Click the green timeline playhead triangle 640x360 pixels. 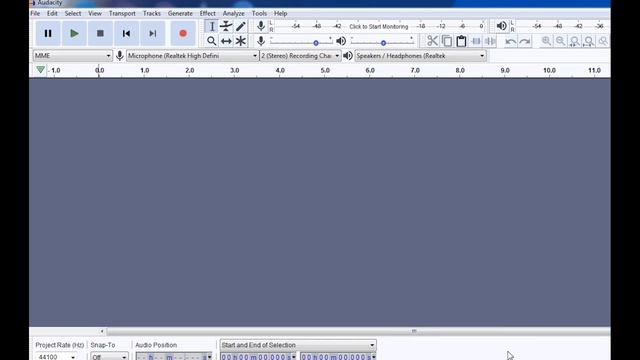click(40, 70)
